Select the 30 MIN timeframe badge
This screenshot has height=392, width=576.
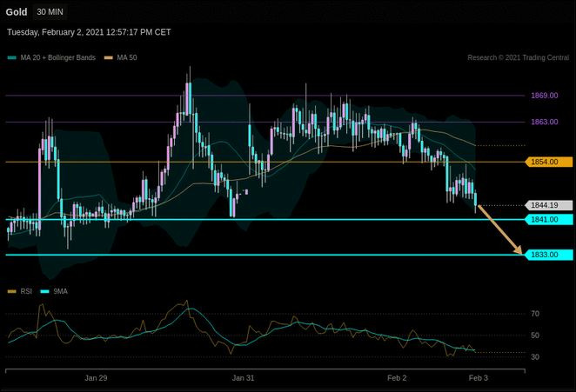click(x=50, y=12)
